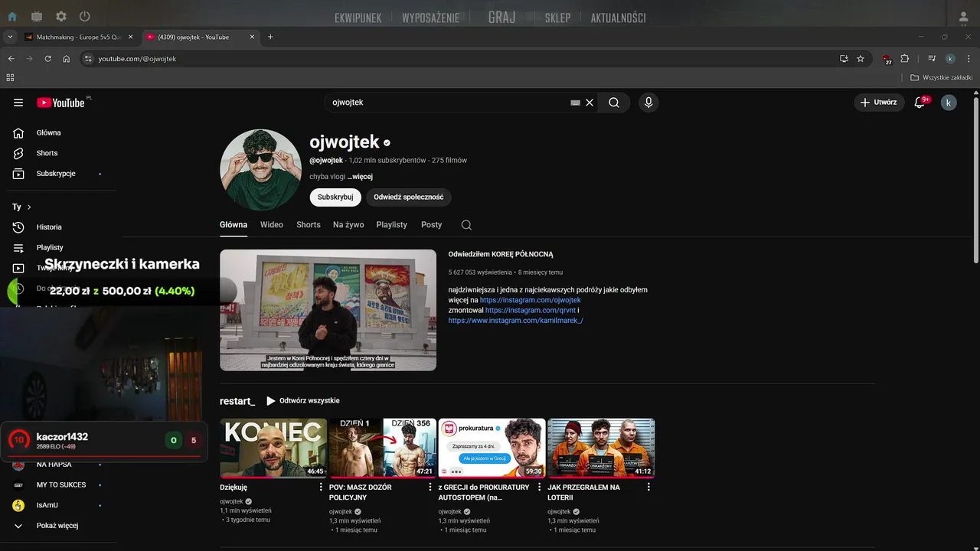Open POV: MASZ DOZÓR POLICYJNY thumbnail
The width and height of the screenshot is (980, 551).
383,448
